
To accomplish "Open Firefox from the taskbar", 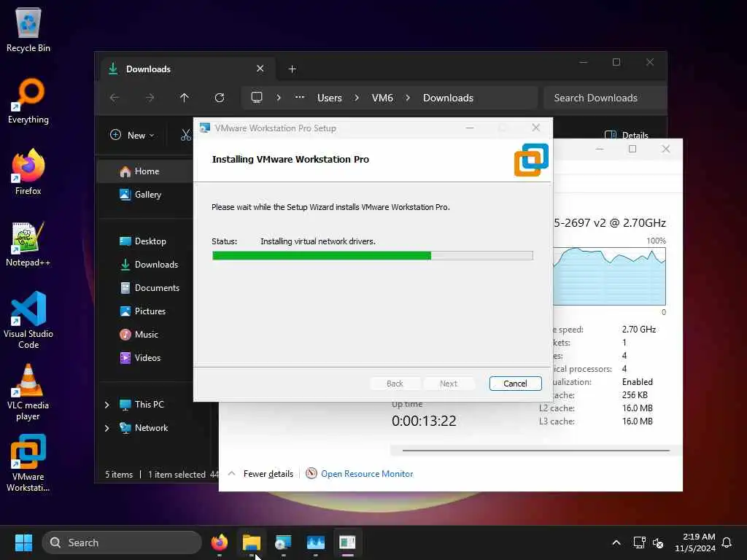I will click(219, 542).
